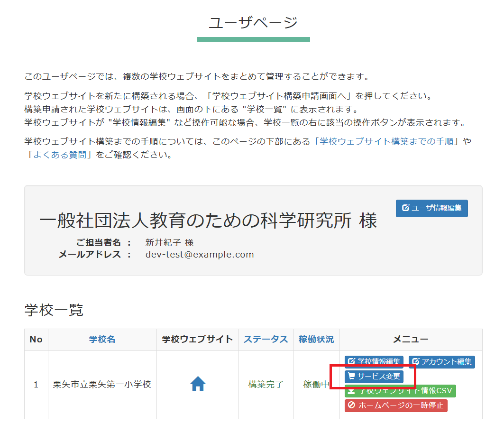Sort the list by the ステータス header
The image size is (504, 433).
click(266, 340)
